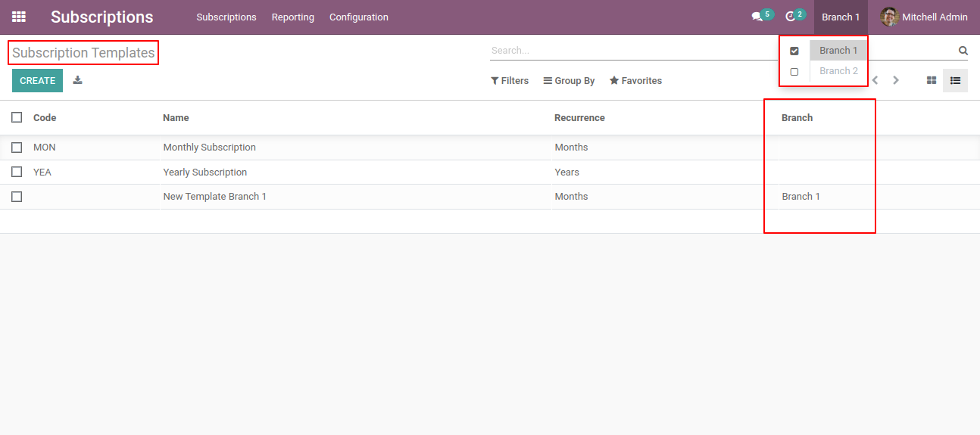Image resolution: width=980 pixels, height=435 pixels.
Task: Tick the checkbox for the MON row
Action: [17, 148]
